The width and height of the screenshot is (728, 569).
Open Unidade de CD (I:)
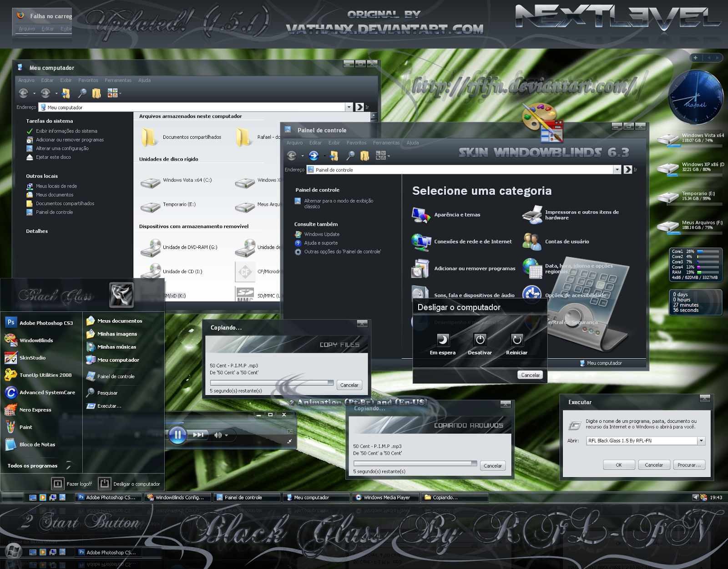(172, 271)
